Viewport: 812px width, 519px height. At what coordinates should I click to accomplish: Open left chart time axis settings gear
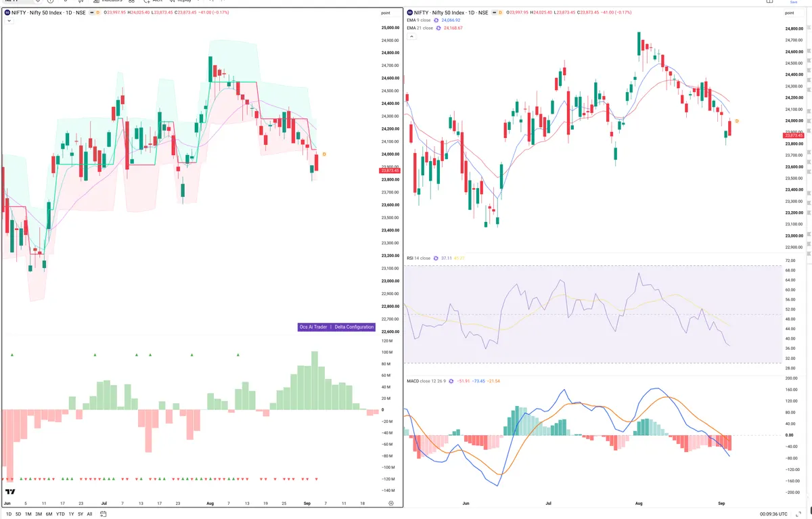point(390,503)
